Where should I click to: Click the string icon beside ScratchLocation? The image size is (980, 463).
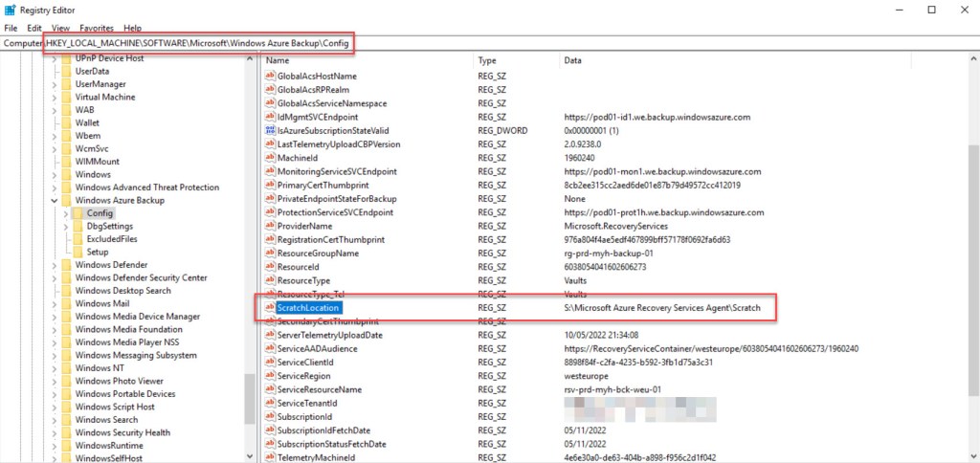270,308
